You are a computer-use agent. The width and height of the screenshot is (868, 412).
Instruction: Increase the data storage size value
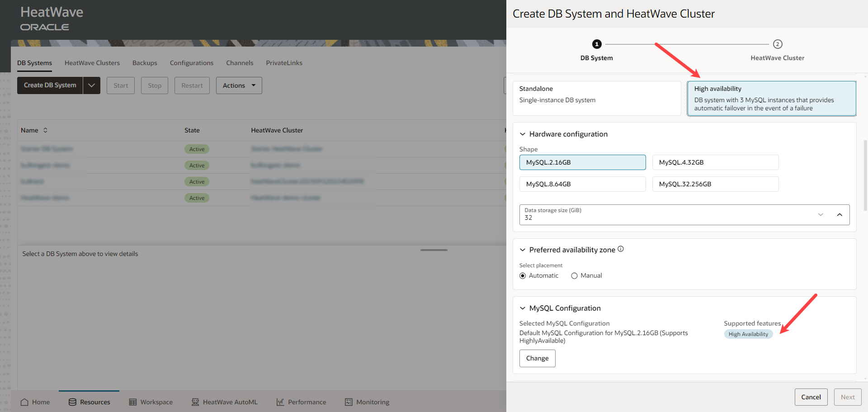tap(840, 215)
